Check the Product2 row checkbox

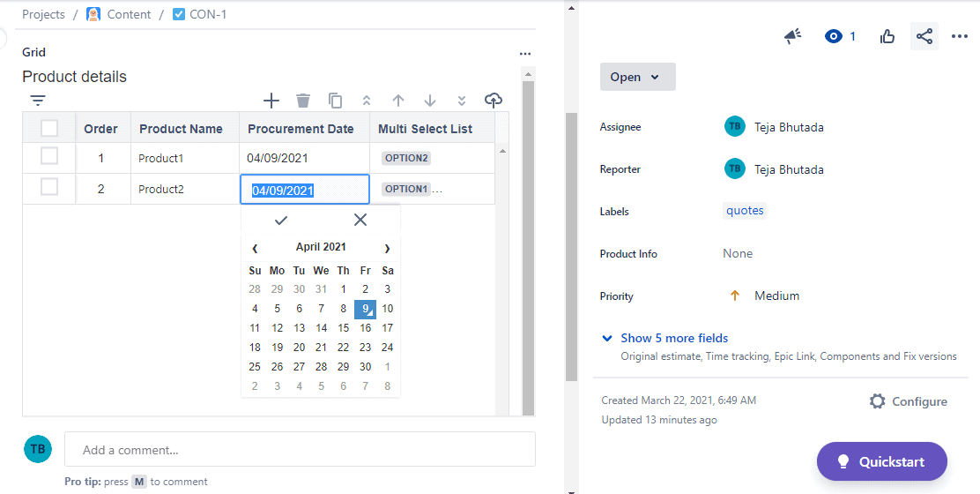point(49,187)
